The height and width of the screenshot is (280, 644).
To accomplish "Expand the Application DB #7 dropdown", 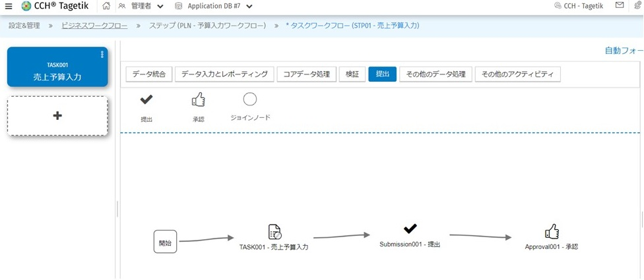I will click(x=249, y=7).
